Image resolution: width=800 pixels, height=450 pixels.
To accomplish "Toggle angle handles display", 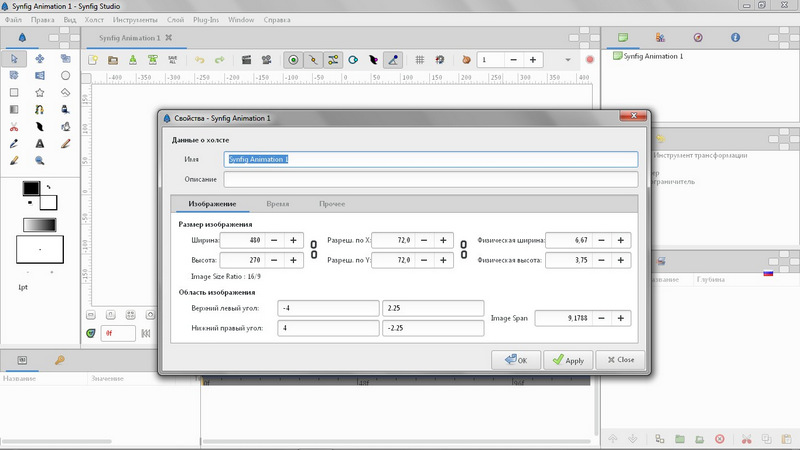I will (393, 60).
